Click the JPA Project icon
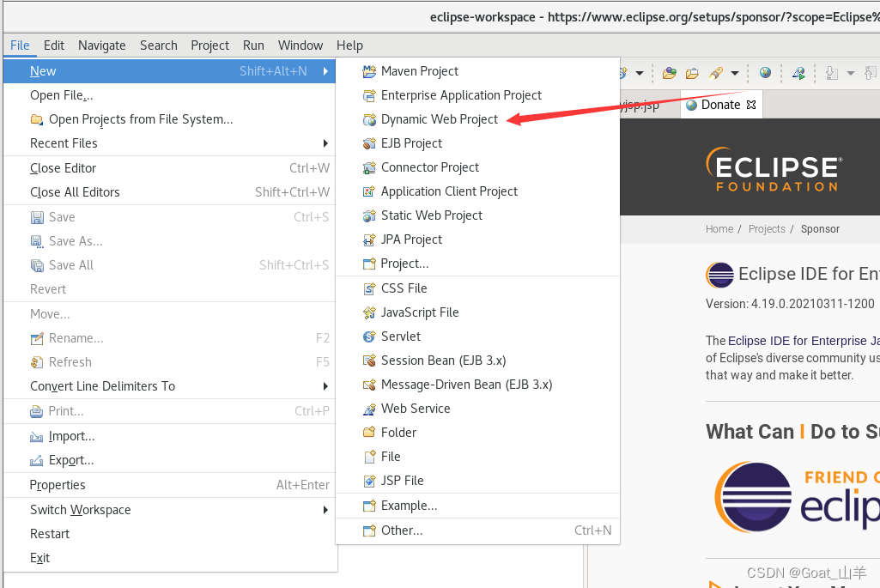 coord(369,240)
